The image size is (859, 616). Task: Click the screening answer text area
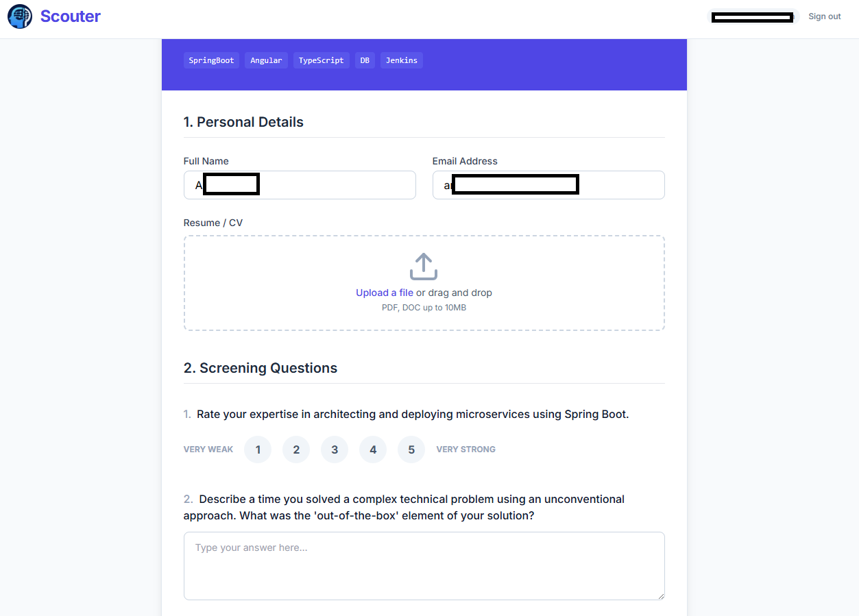424,566
